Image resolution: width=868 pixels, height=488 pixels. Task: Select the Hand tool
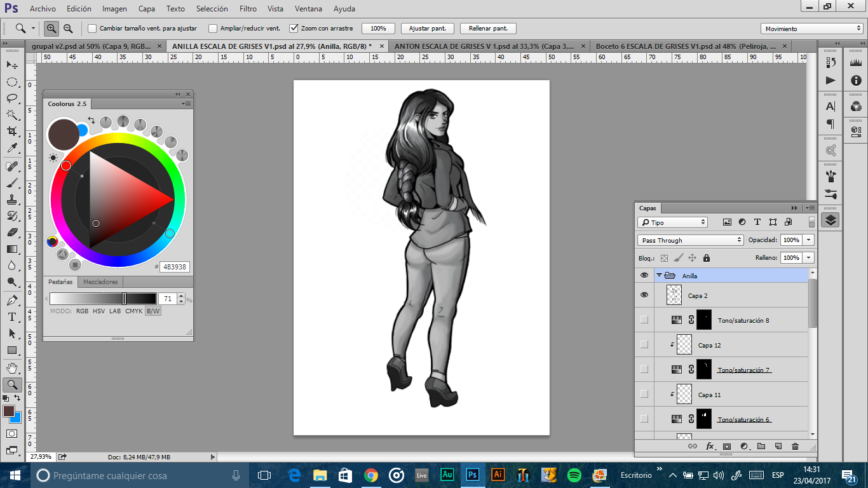(12, 368)
